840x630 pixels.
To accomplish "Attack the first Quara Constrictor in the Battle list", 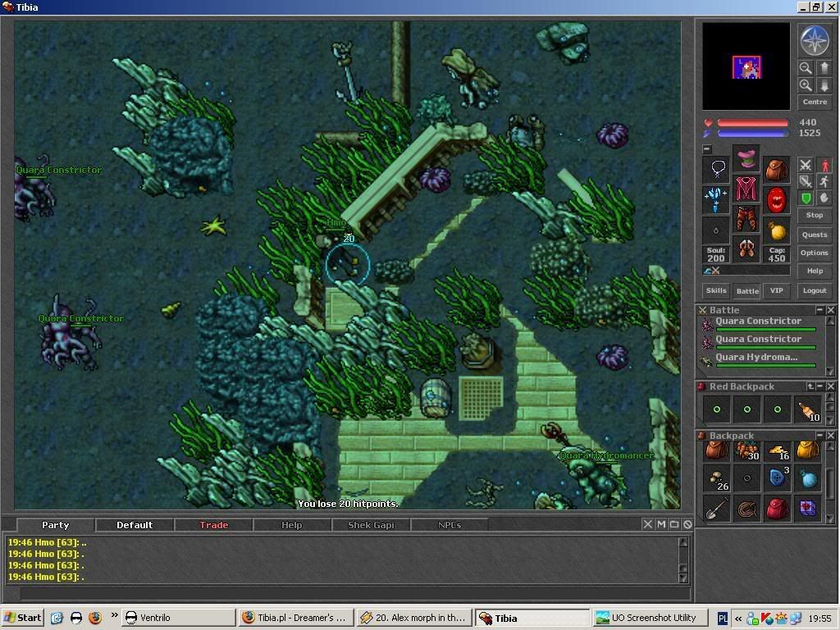I will point(758,323).
